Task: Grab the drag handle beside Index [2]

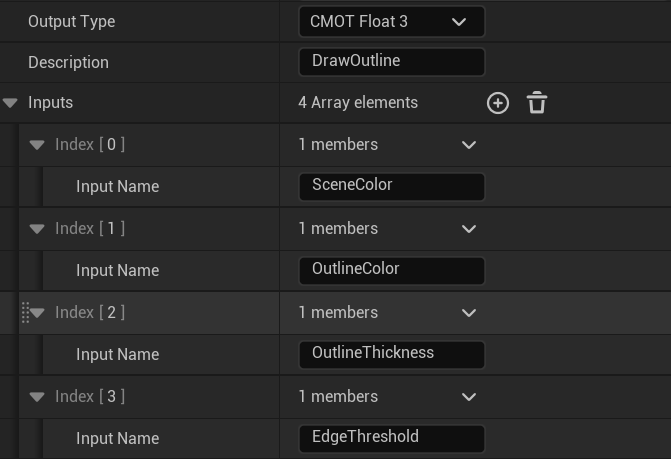Action: (25, 313)
